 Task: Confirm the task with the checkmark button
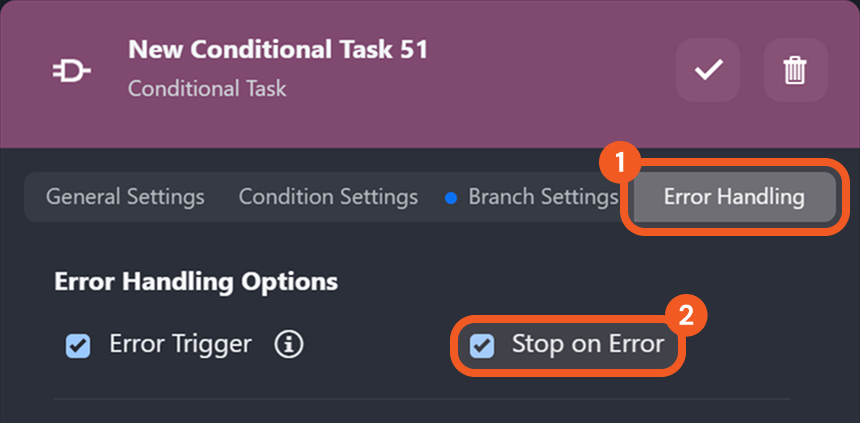click(708, 70)
